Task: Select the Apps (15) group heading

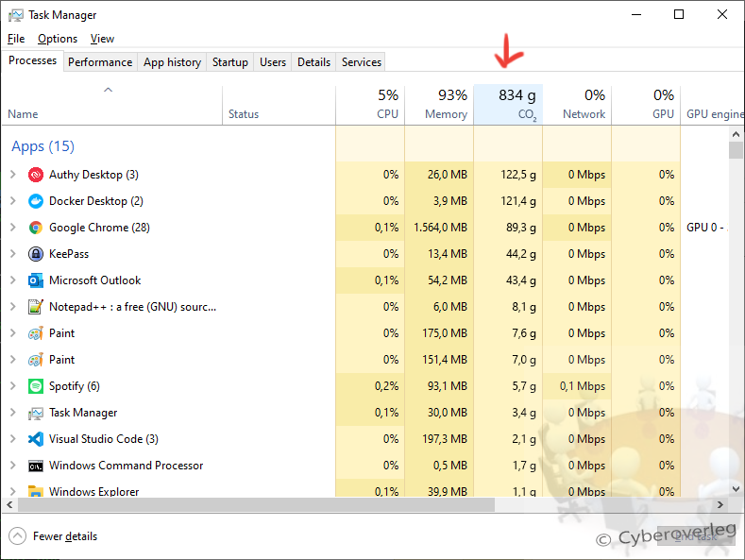Action: pyautogui.click(x=42, y=146)
